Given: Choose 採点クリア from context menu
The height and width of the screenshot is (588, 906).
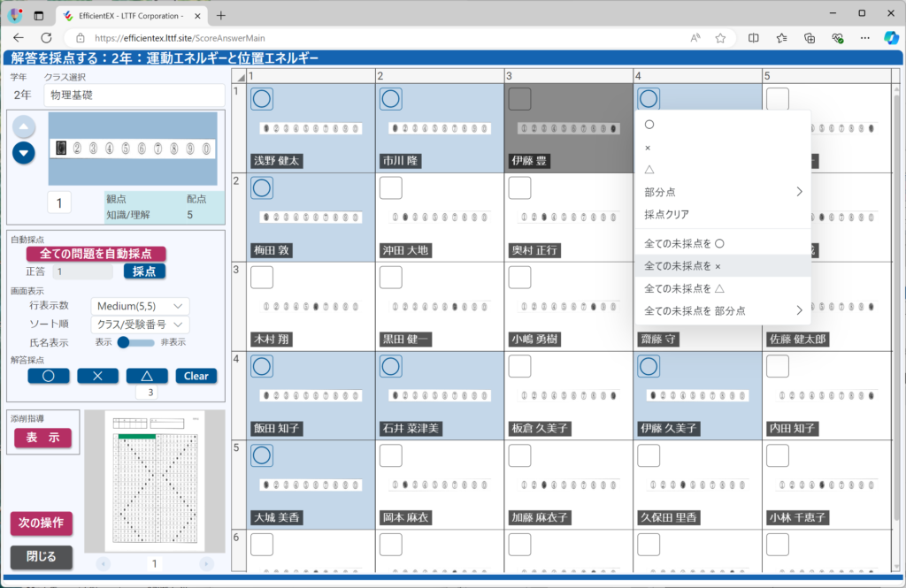Looking at the screenshot, I should point(667,214).
